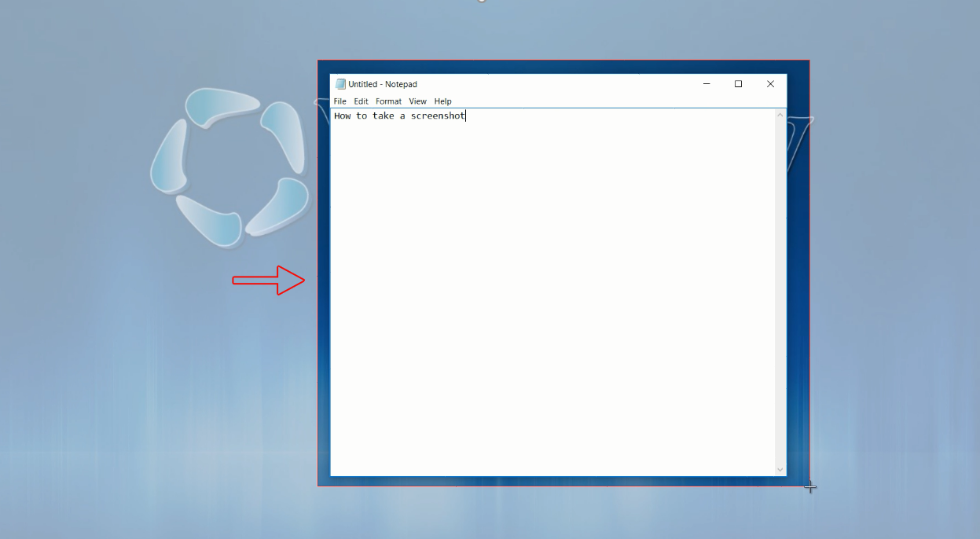Open the File menu
This screenshot has height=539, width=980.
coord(340,101)
